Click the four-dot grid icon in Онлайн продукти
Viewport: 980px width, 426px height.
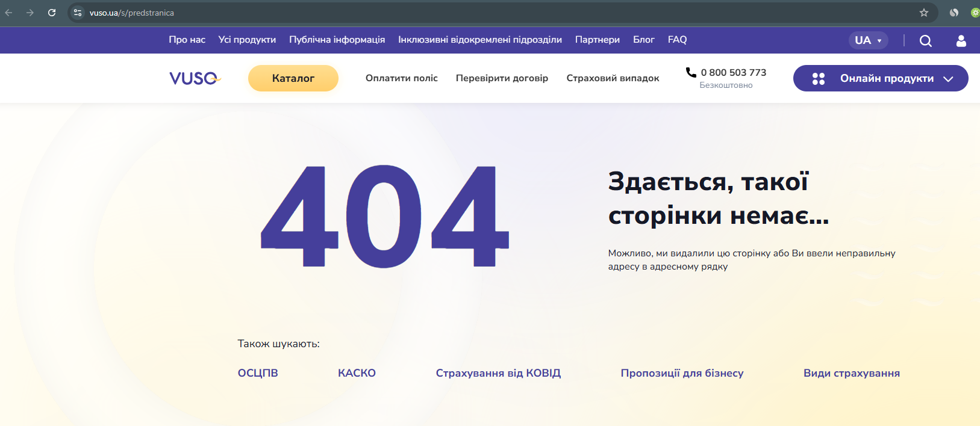(819, 79)
